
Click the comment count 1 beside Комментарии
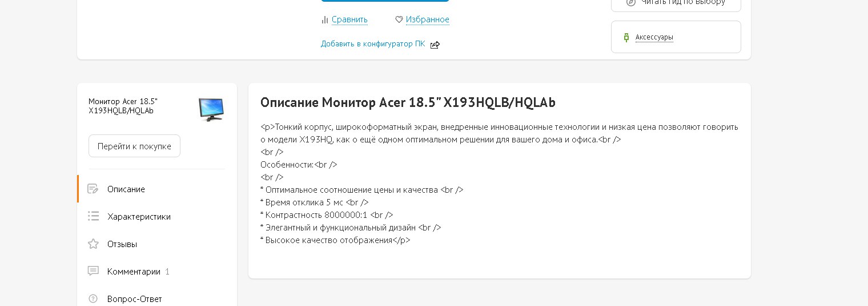coord(167,272)
